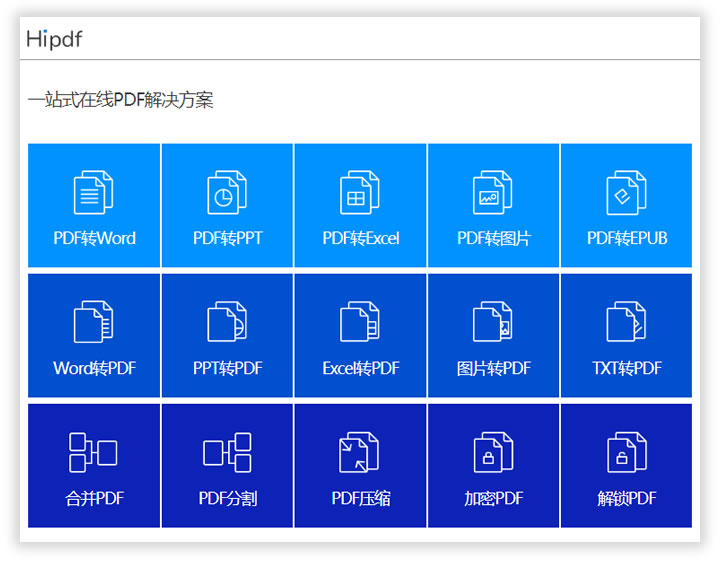This screenshot has height=566, width=720.
Task: Click the 解锁PDF unlock icon
Action: point(627,452)
